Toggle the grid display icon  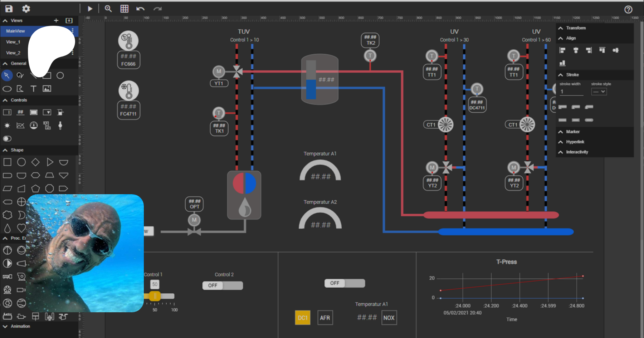point(124,9)
